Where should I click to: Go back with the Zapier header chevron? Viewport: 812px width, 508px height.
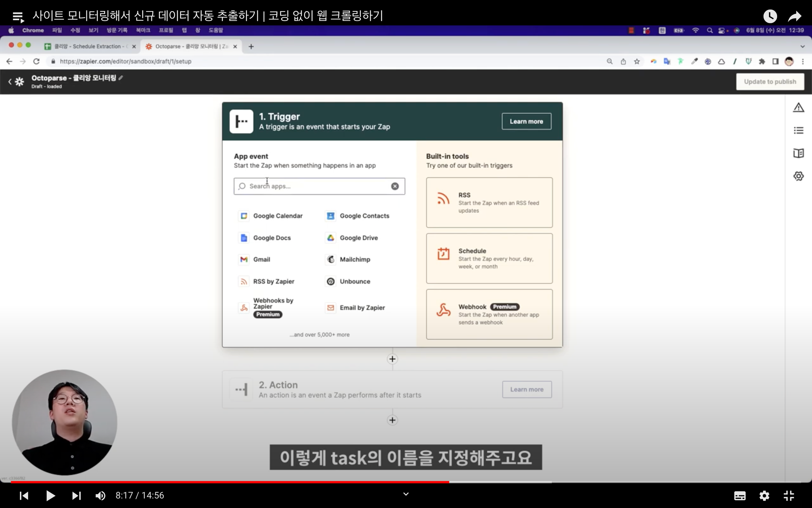(x=10, y=82)
